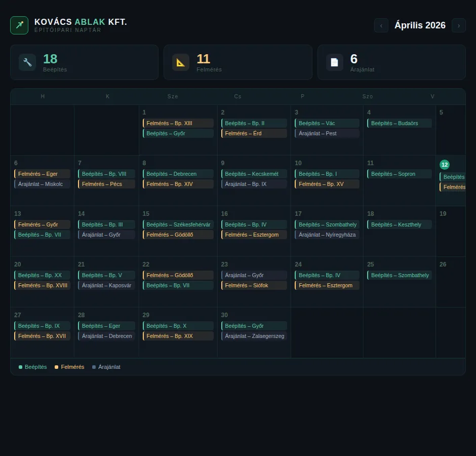Screen dimensions: 476x456
Task: Open event Felmérés – Pécs
Action: (106, 184)
